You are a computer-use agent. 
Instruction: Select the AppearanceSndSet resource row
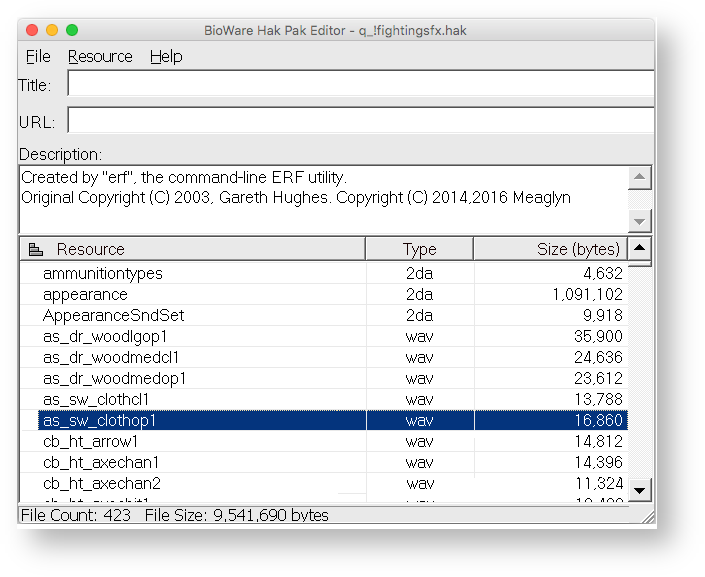click(324, 316)
